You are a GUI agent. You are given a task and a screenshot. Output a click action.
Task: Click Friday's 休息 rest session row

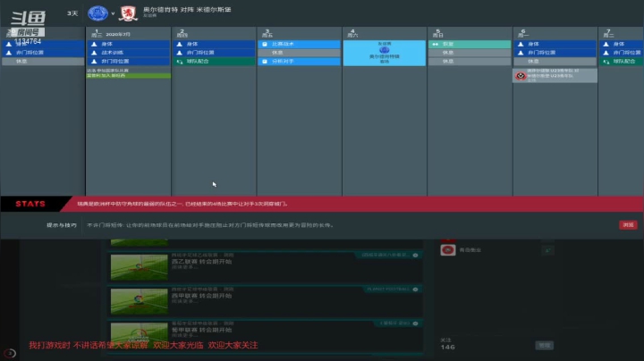tap(299, 53)
